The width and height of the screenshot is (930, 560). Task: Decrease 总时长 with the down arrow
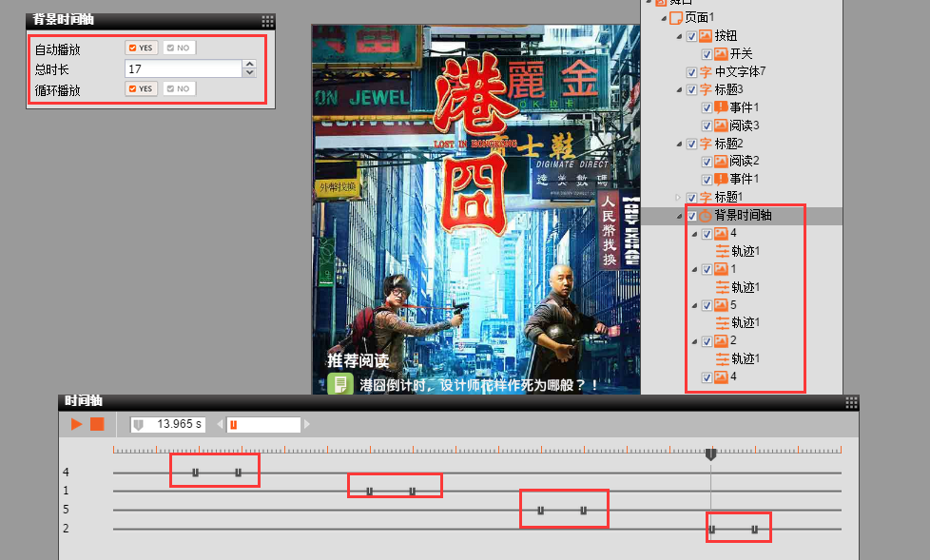pos(250,73)
